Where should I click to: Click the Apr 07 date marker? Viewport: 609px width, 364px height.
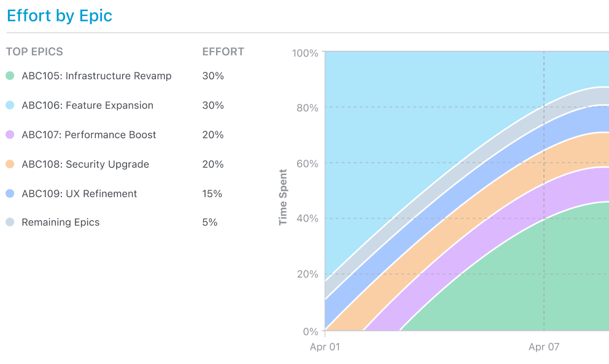point(544,347)
